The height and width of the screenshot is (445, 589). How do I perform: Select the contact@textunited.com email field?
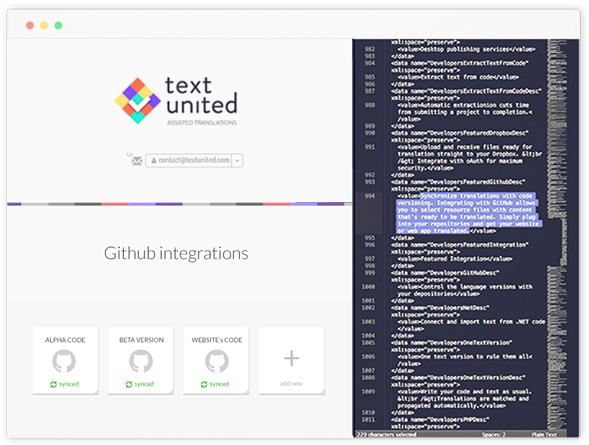pos(189,160)
